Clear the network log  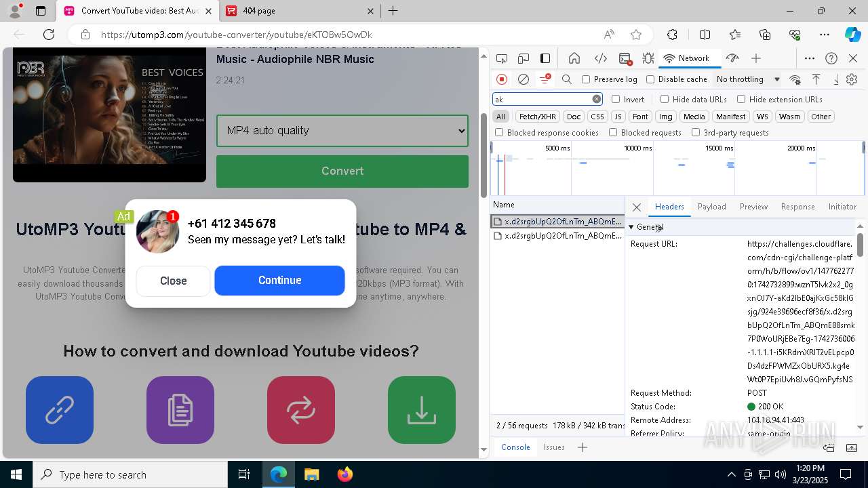click(x=524, y=79)
